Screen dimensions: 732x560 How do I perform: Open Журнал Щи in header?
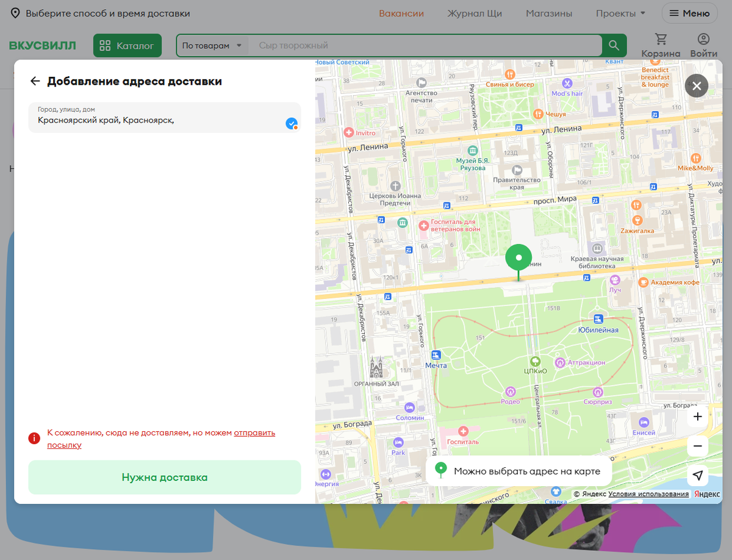(x=475, y=13)
